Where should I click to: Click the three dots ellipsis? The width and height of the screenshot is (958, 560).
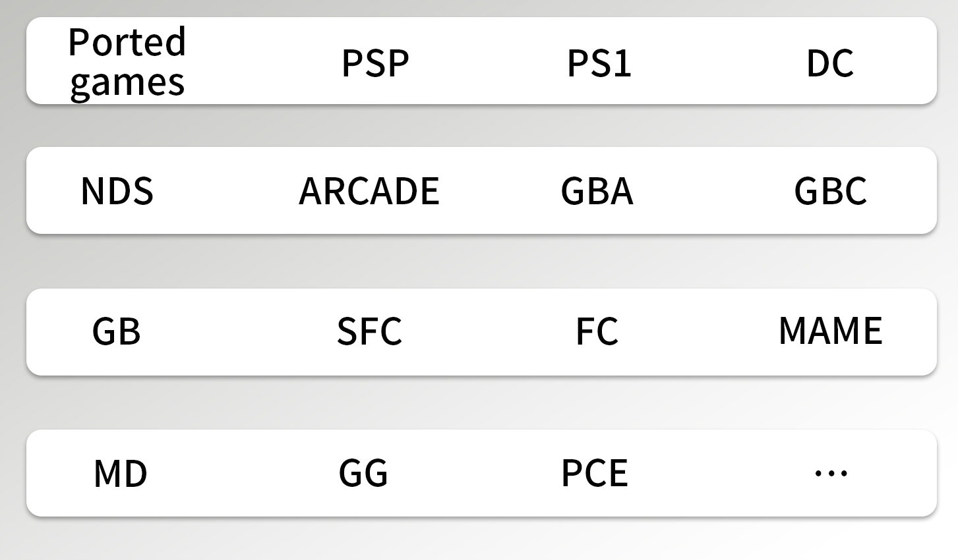point(831,473)
